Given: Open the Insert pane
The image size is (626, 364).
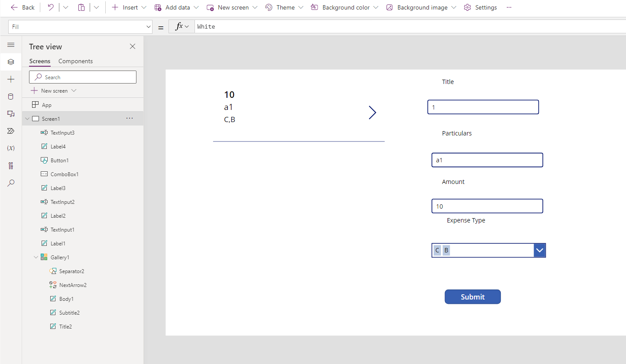Looking at the screenshot, I should coord(11,79).
